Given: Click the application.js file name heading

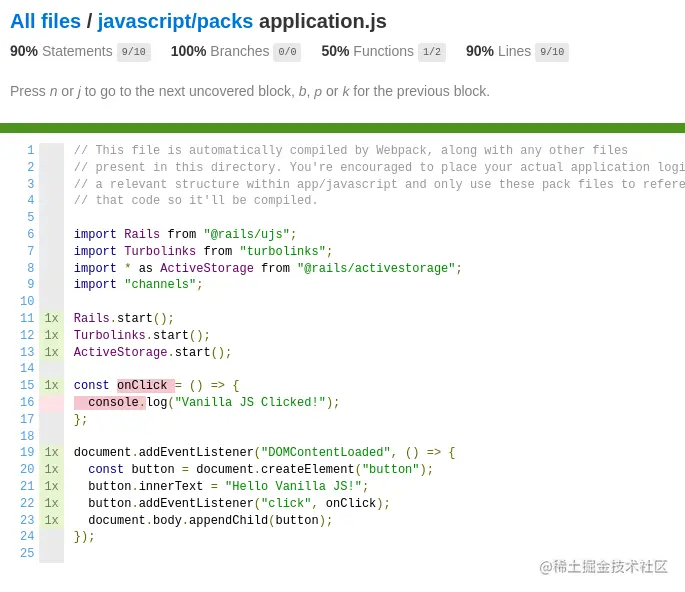Looking at the screenshot, I should coord(323,21).
